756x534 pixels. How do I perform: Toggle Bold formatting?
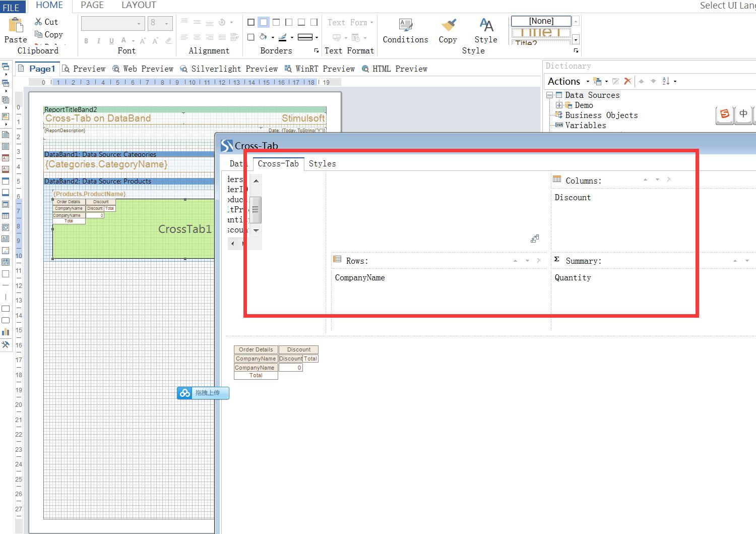[x=86, y=41]
